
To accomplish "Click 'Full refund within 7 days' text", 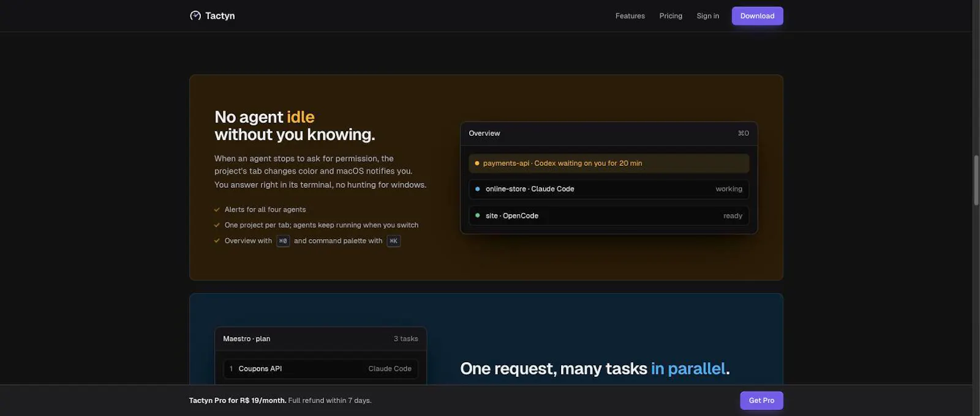I will coord(330,401).
